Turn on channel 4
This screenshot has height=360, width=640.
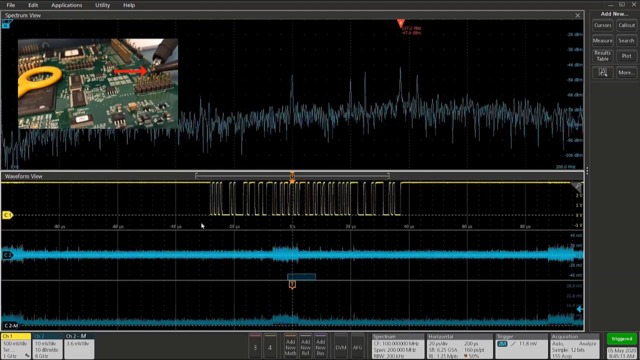[270, 347]
